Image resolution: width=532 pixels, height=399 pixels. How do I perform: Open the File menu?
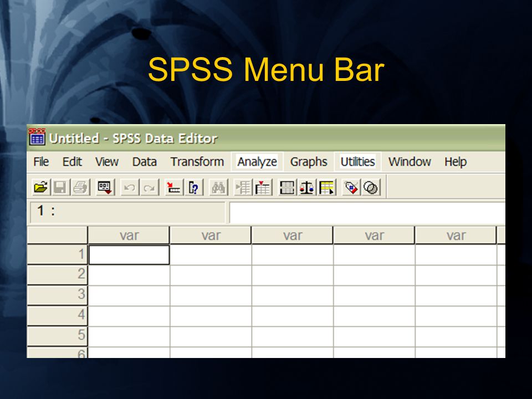click(x=41, y=162)
